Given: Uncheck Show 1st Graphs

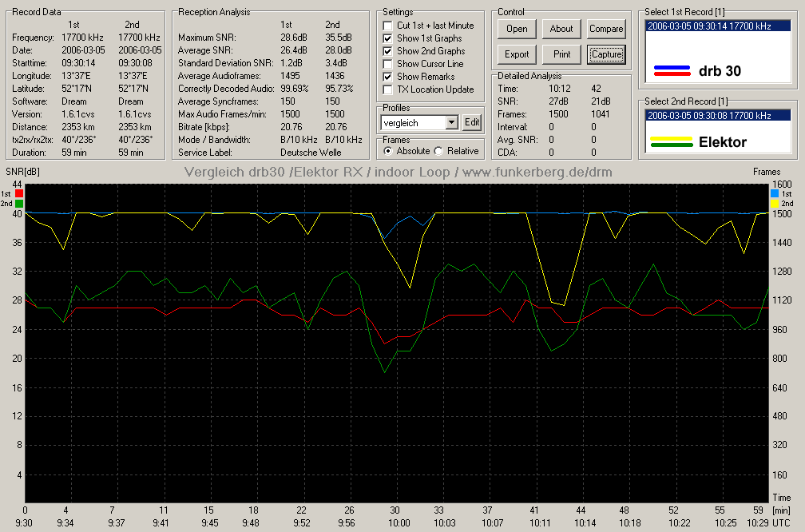Looking at the screenshot, I should click(387, 38).
